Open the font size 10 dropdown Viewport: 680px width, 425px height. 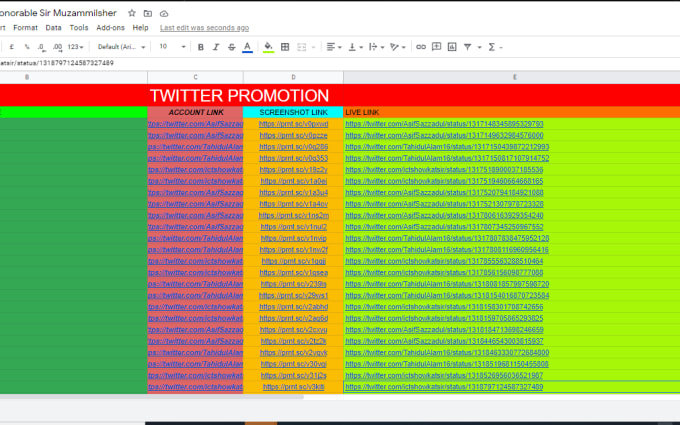172,47
